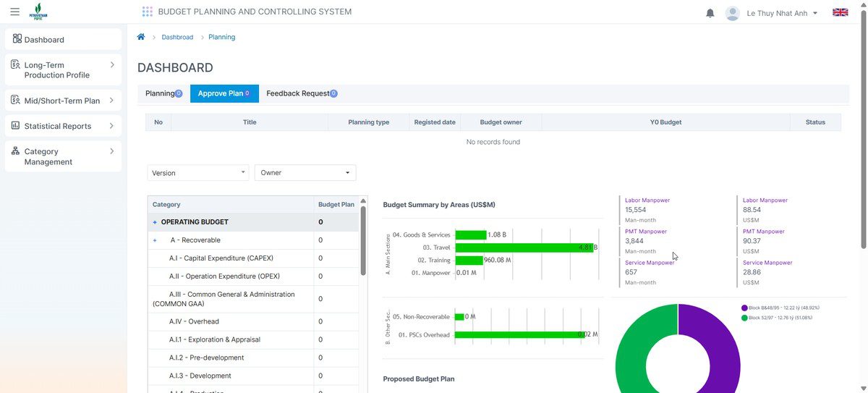Click the Y0 Budget column header

665,122
